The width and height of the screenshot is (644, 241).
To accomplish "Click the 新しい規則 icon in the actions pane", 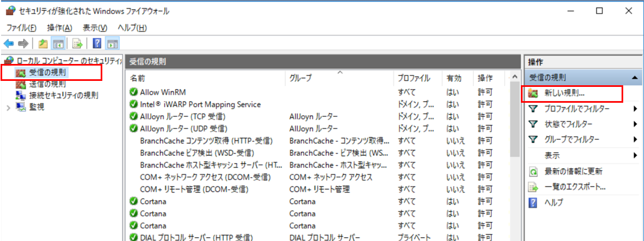I will coord(533,93).
